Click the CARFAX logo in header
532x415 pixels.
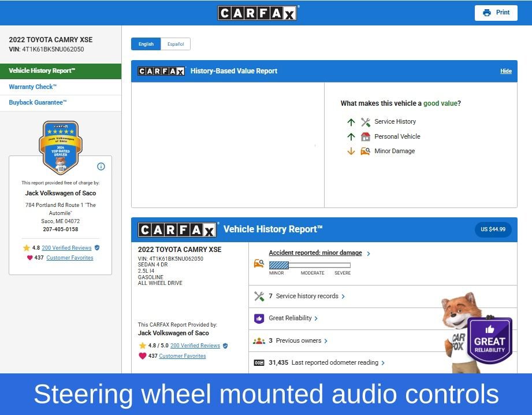click(257, 13)
